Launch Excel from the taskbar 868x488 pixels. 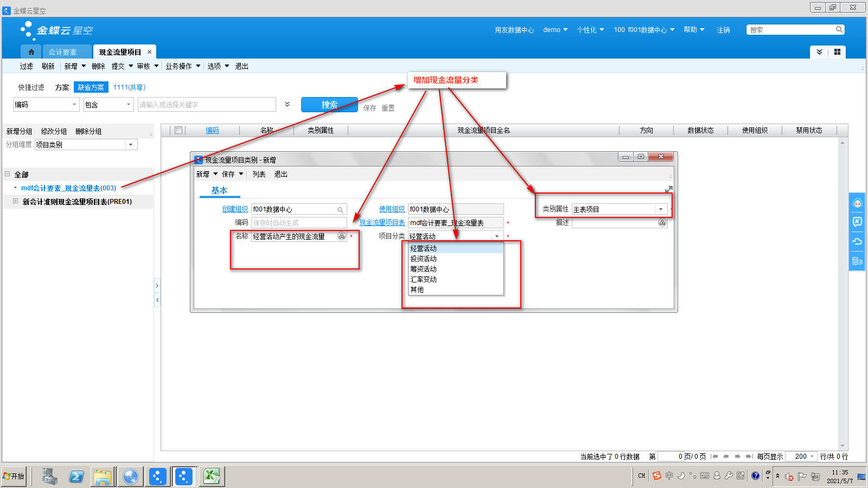point(211,477)
